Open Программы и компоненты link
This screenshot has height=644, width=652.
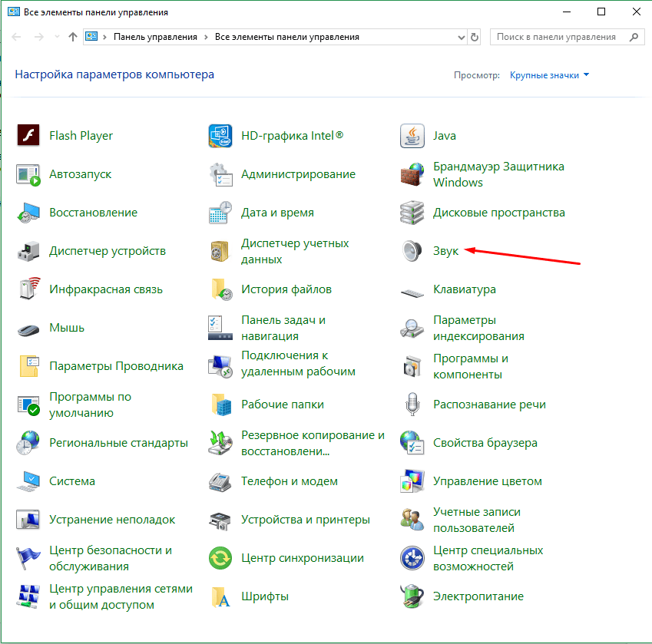(x=470, y=366)
